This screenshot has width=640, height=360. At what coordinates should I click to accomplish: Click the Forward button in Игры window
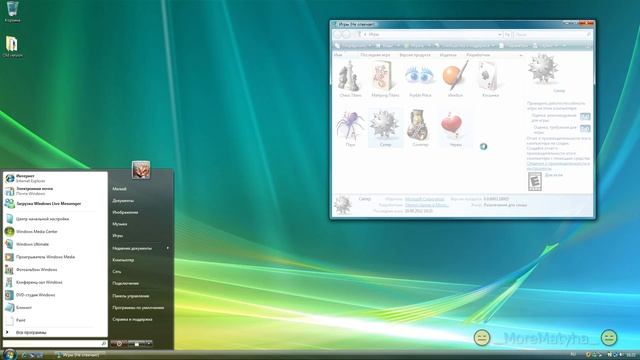(347, 35)
